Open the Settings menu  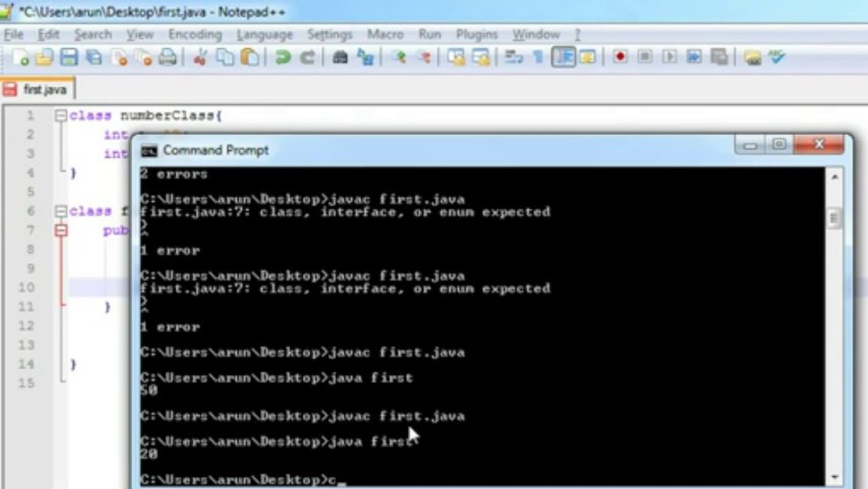click(330, 35)
